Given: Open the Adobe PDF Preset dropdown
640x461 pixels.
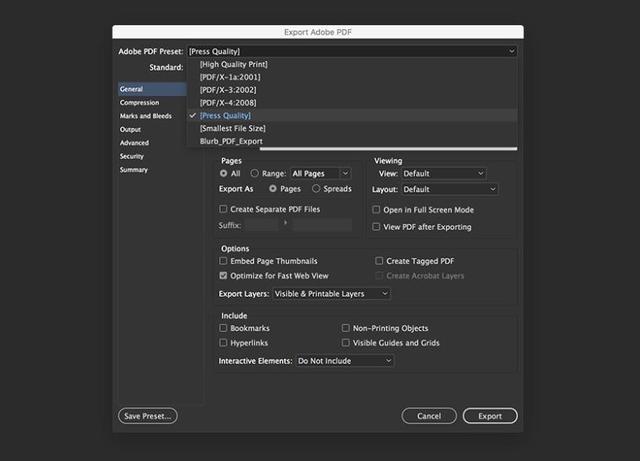Looking at the screenshot, I should 352,51.
